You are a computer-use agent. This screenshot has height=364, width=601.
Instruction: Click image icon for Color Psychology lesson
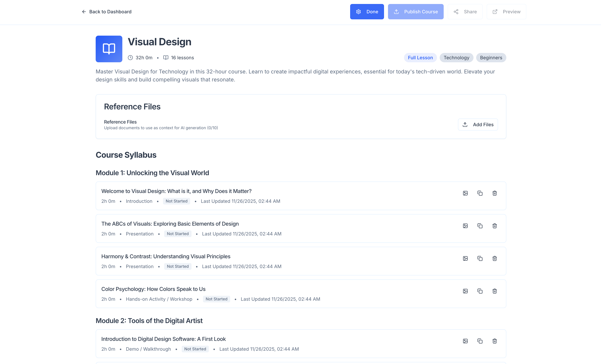465,291
